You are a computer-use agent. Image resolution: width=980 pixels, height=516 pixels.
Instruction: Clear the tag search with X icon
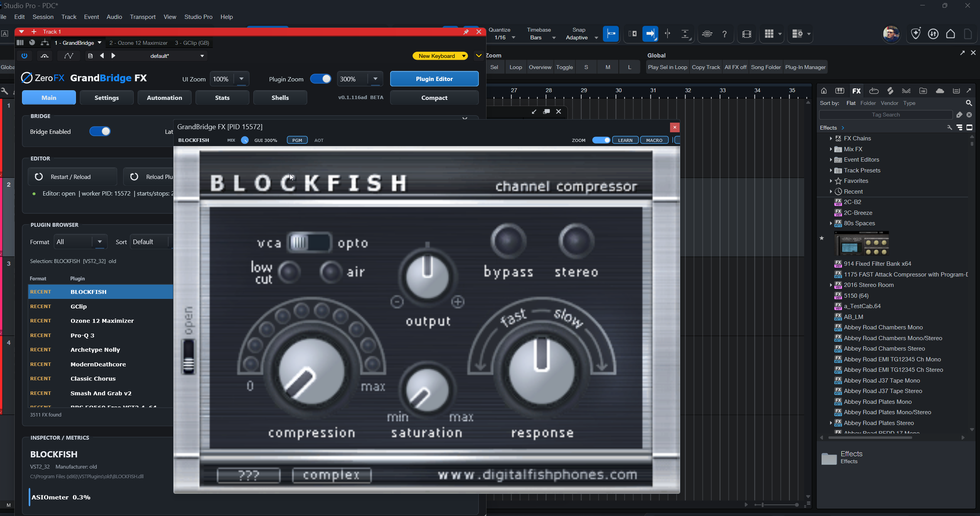pos(969,115)
